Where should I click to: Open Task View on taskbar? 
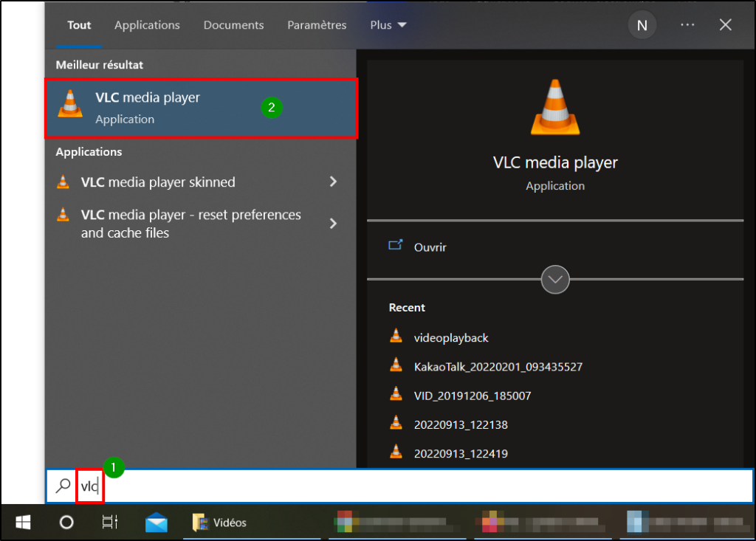109,523
